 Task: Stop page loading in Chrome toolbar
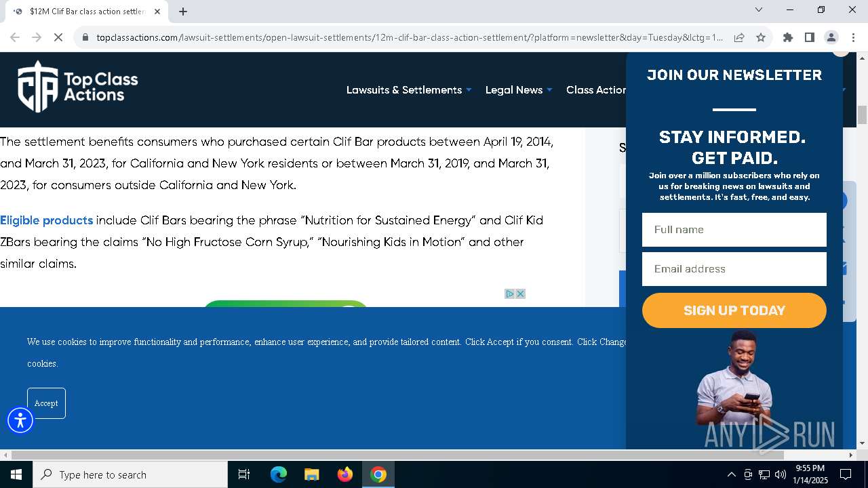pyautogui.click(x=58, y=37)
